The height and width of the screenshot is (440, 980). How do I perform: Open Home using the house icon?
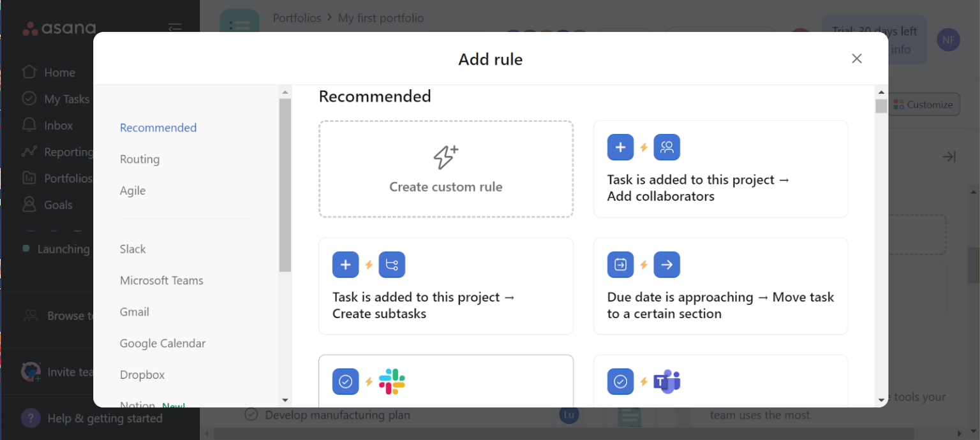[30, 72]
